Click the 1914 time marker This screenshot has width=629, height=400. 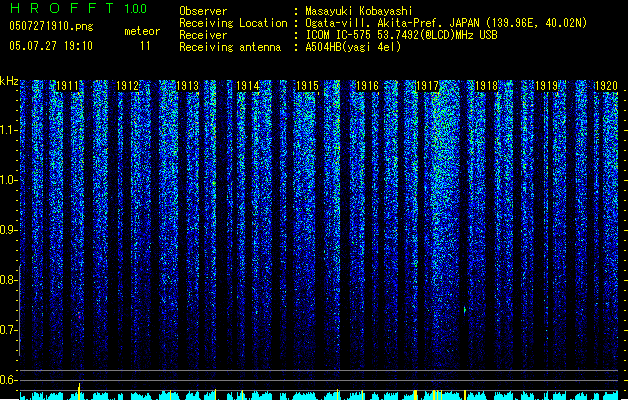click(248, 86)
